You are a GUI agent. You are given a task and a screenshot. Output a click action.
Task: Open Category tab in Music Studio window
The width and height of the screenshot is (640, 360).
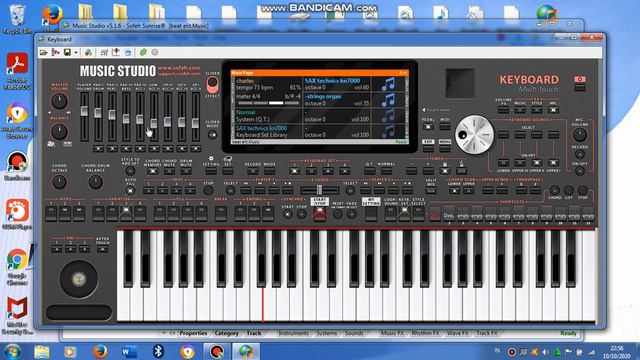[x=227, y=333]
